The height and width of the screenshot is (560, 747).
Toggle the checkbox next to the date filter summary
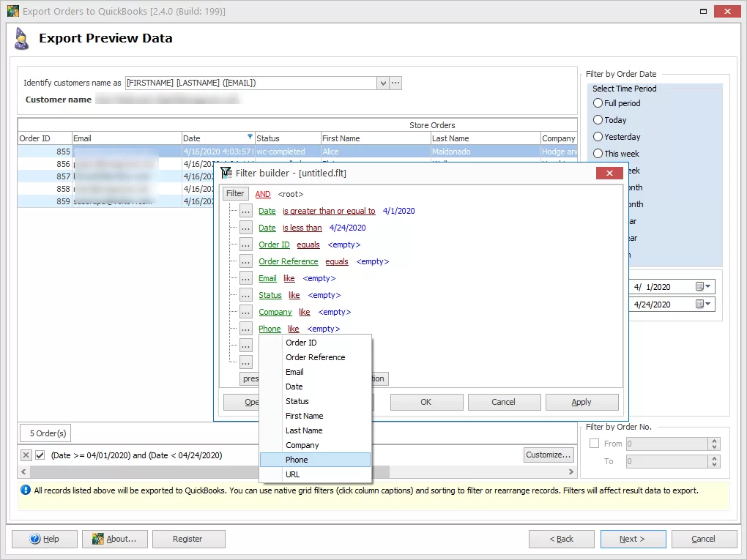coord(39,455)
